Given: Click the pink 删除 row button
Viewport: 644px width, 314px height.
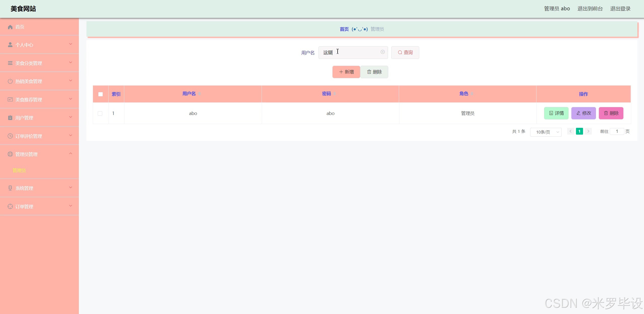Looking at the screenshot, I should [611, 113].
